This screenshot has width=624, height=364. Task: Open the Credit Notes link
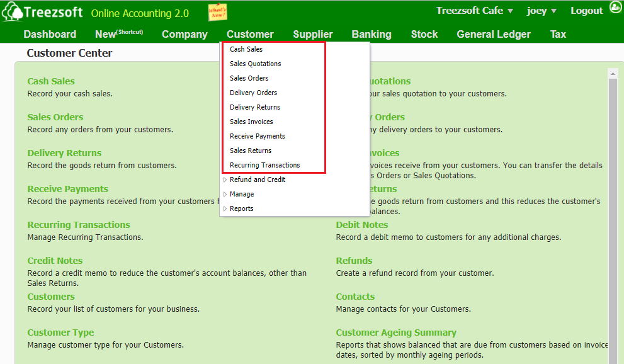point(55,261)
